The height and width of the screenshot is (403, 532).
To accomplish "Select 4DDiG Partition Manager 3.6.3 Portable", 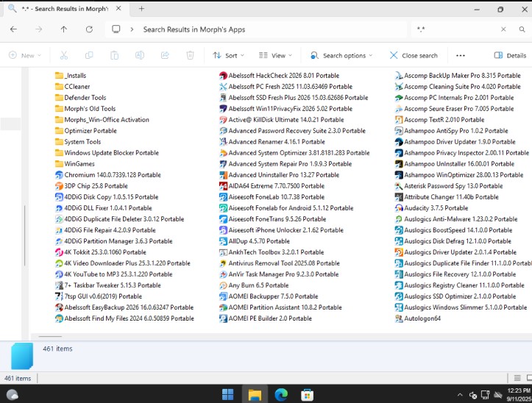I will (x=113, y=241).
